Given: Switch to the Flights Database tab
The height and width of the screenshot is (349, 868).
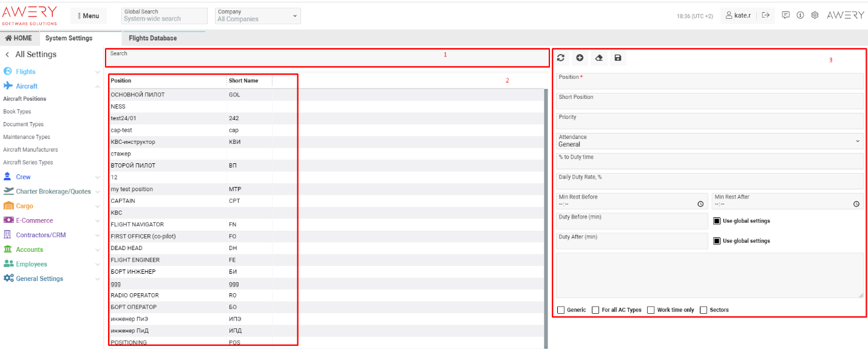Looking at the screenshot, I should (153, 38).
